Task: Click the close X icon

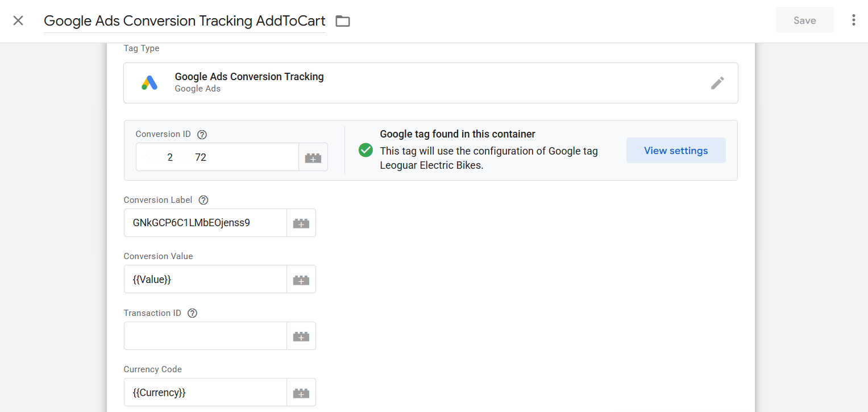Action: (x=18, y=20)
